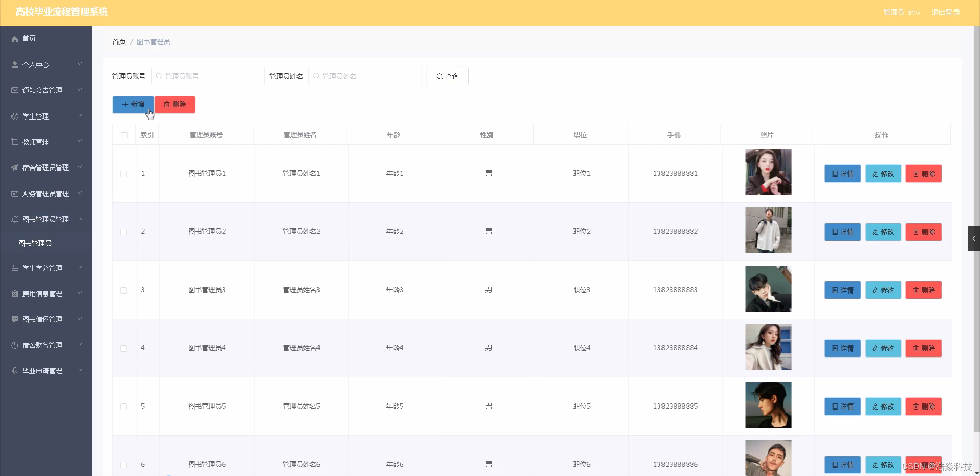980x476 pixels.
Task: Click the 管理员姓名 input field
Action: click(365, 76)
